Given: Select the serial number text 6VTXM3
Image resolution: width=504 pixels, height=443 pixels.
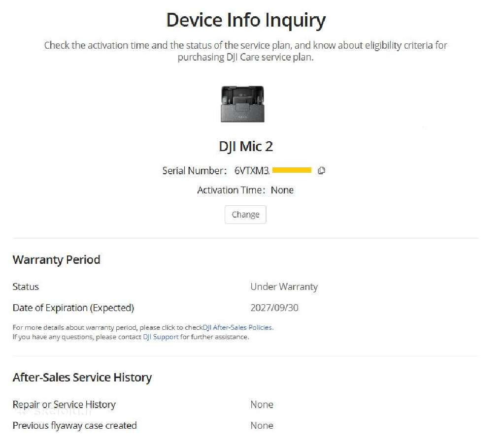Looking at the screenshot, I should (252, 171).
